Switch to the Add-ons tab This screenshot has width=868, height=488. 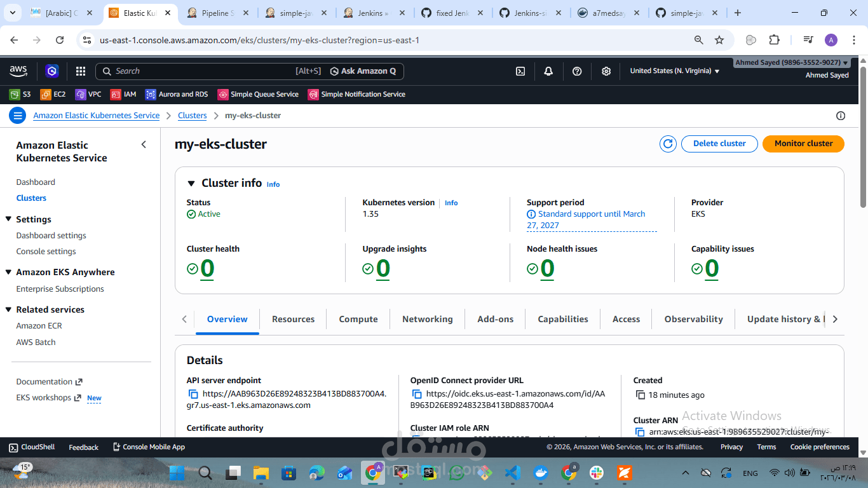pyautogui.click(x=496, y=319)
